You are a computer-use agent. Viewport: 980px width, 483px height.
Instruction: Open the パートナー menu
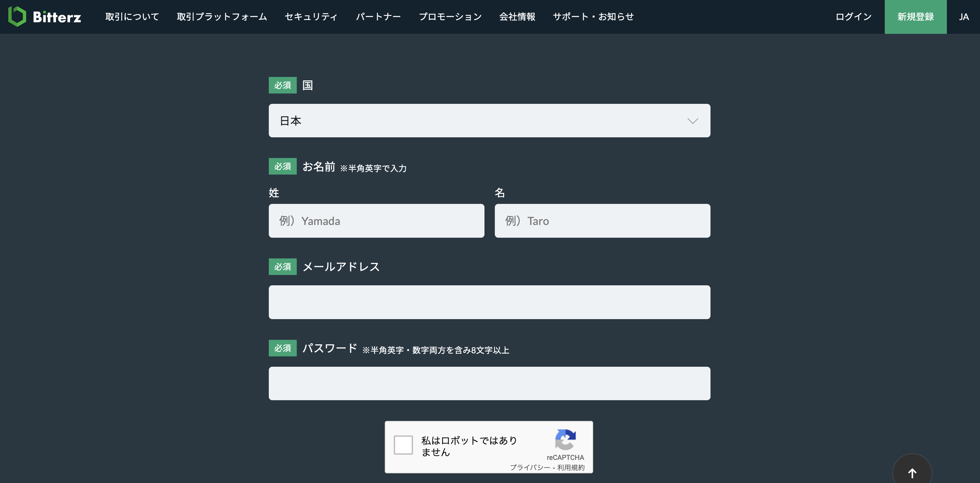tap(379, 16)
